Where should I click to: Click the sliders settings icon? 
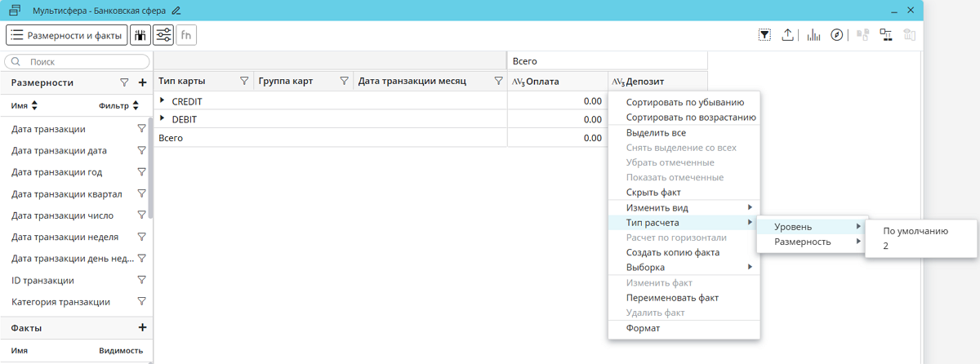pyautogui.click(x=163, y=35)
